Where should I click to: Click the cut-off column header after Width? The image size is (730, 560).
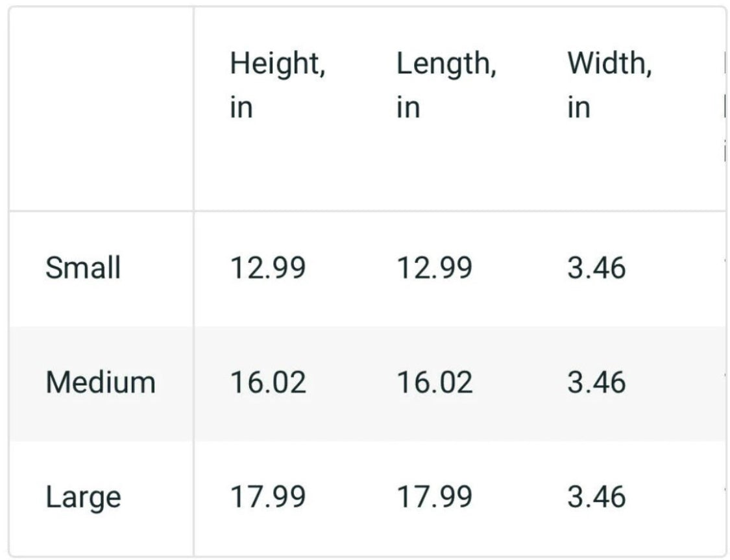(x=723, y=107)
